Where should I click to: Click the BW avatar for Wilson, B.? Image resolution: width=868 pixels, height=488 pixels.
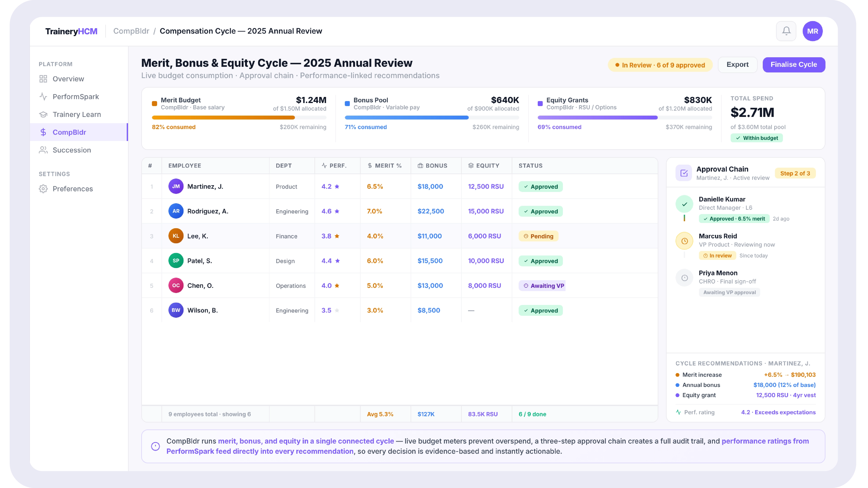pos(176,310)
